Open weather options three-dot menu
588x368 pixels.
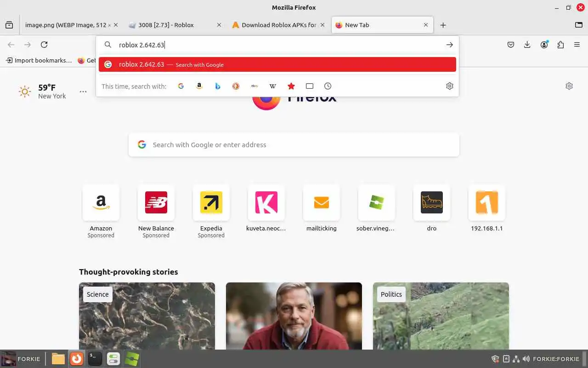coord(83,92)
